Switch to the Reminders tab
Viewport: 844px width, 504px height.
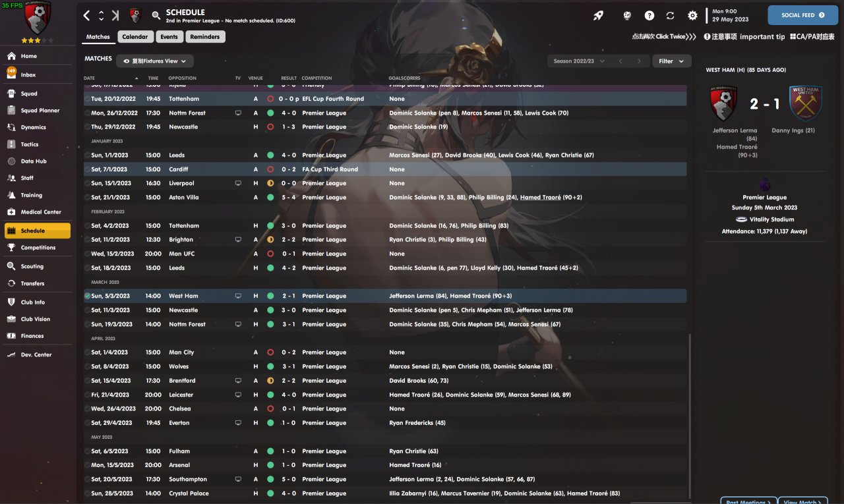click(x=205, y=37)
